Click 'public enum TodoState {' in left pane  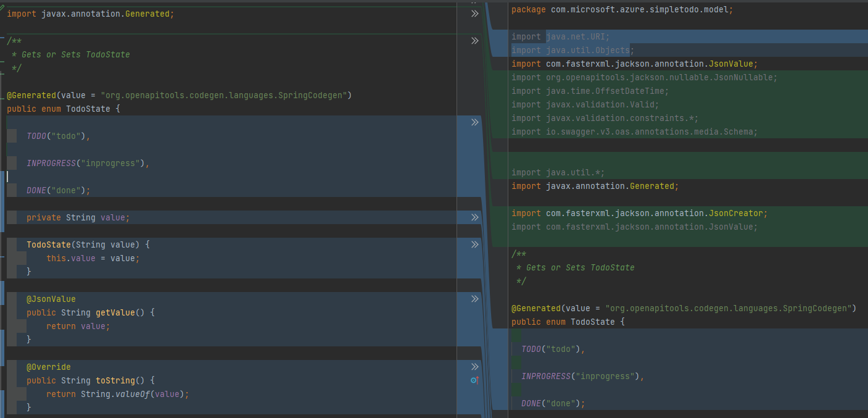tap(64, 109)
